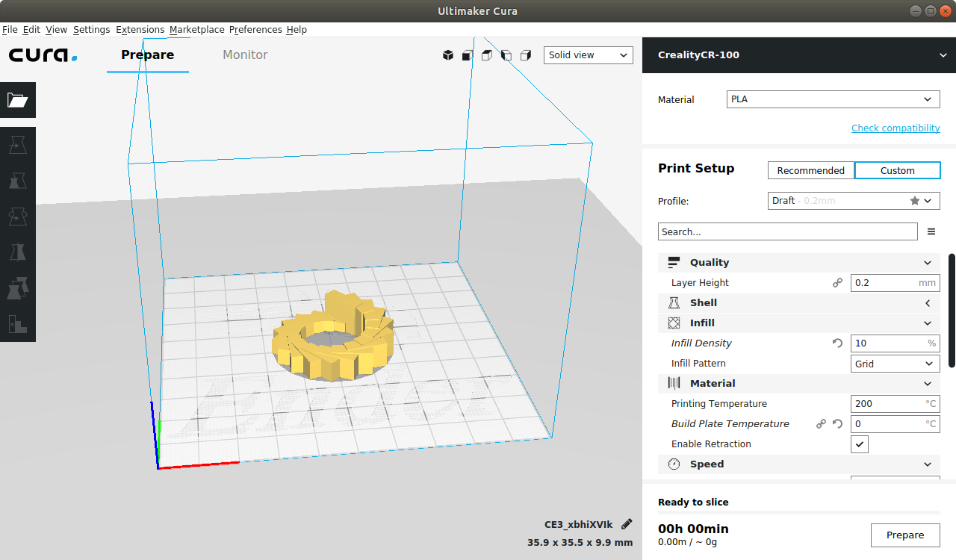This screenshot has height=560, width=956.
Task: Open the Settings menu
Action: coord(91,30)
